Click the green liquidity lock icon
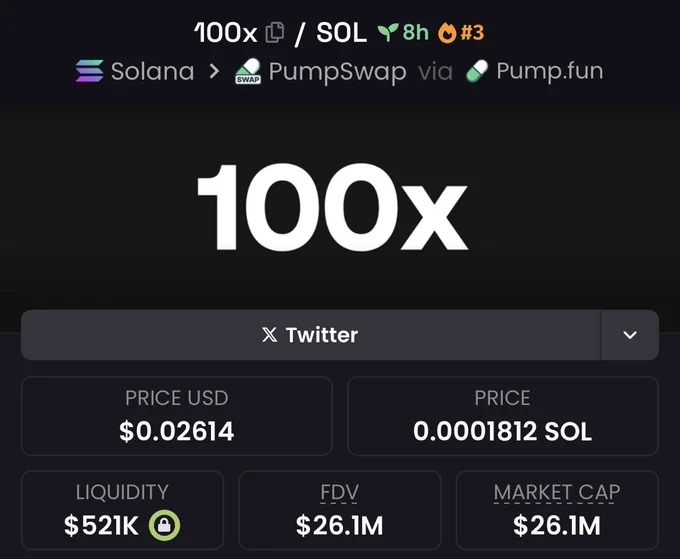 164,526
